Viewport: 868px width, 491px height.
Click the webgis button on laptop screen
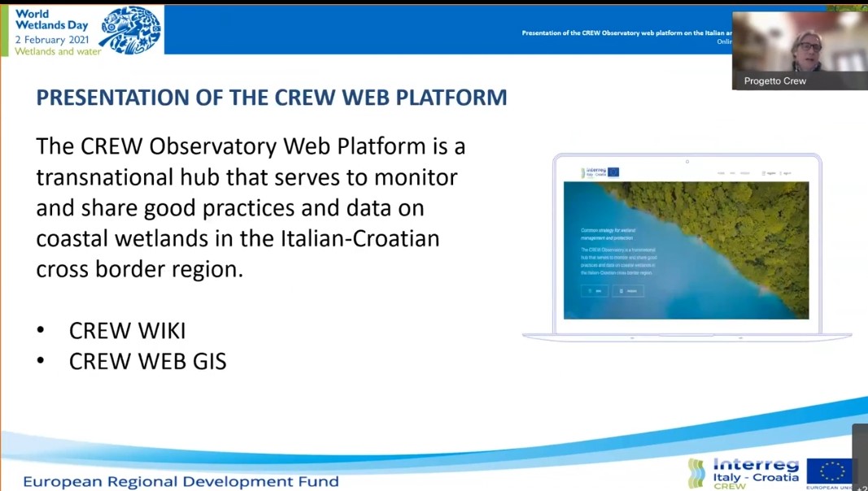tap(627, 290)
